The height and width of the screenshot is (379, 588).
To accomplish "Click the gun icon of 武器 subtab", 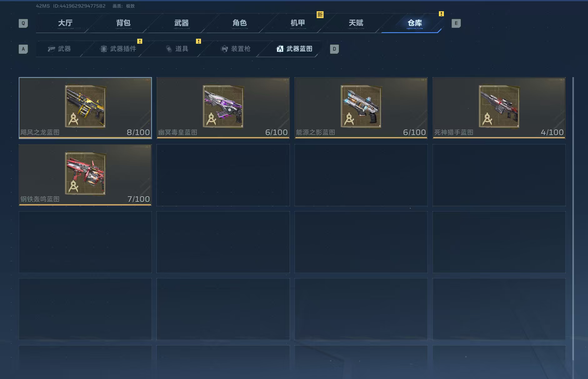I will pyautogui.click(x=51, y=49).
